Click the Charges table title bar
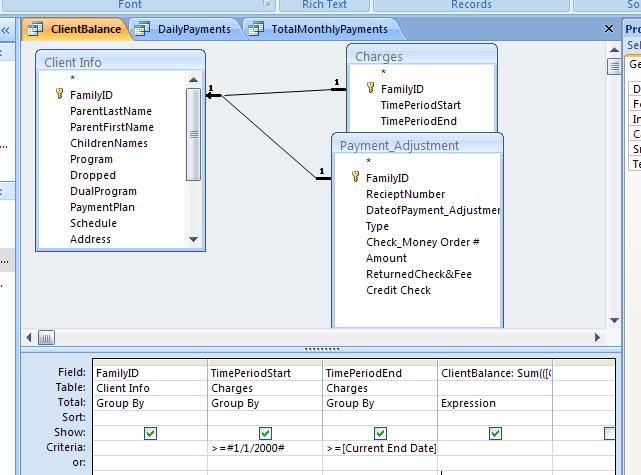 coord(422,56)
